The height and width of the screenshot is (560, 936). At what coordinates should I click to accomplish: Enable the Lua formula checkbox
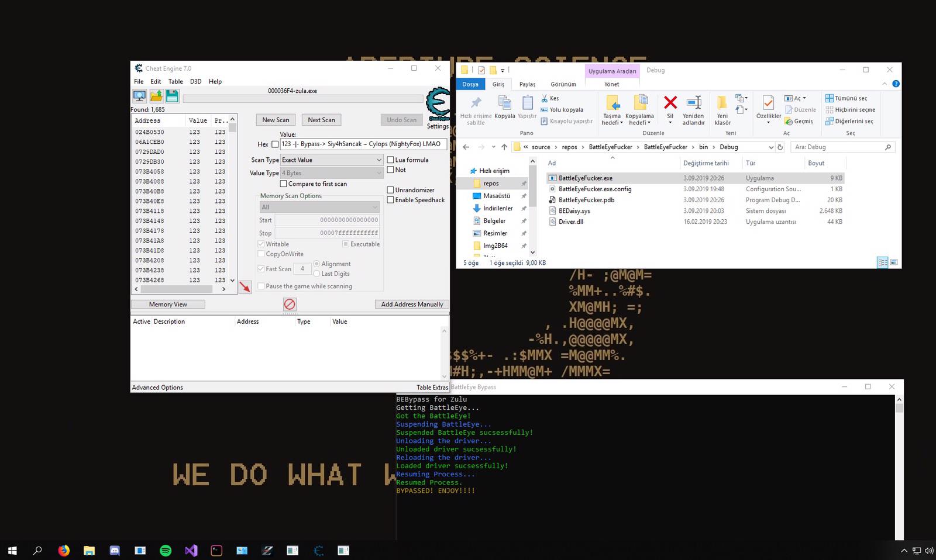(x=390, y=160)
